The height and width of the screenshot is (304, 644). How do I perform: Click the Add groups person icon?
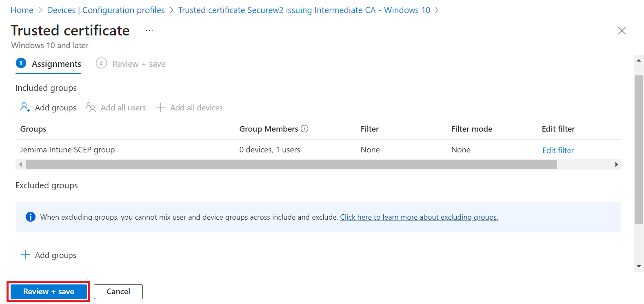pos(25,107)
